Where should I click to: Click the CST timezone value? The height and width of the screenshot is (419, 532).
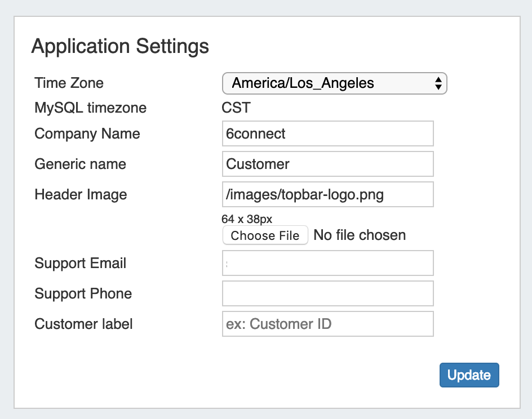tap(236, 108)
